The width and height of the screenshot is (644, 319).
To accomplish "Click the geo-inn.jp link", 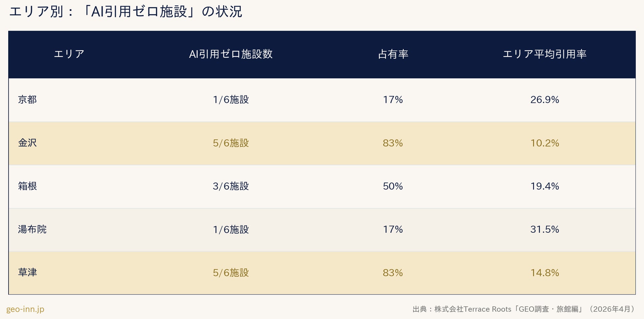I will [x=25, y=309].
